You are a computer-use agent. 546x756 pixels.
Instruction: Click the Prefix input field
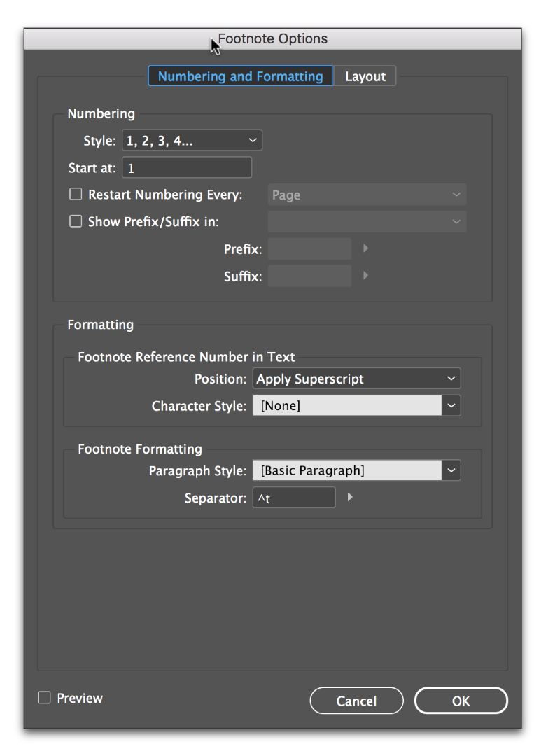pyautogui.click(x=309, y=248)
